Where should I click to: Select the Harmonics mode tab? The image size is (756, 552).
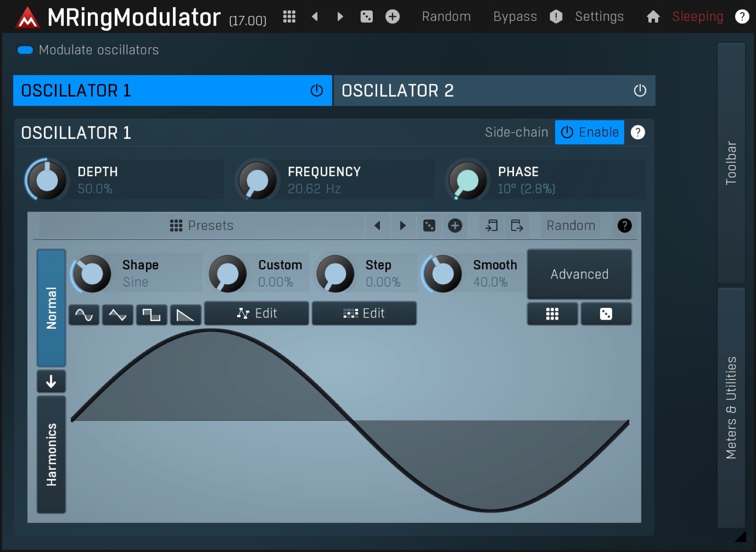pyautogui.click(x=51, y=454)
